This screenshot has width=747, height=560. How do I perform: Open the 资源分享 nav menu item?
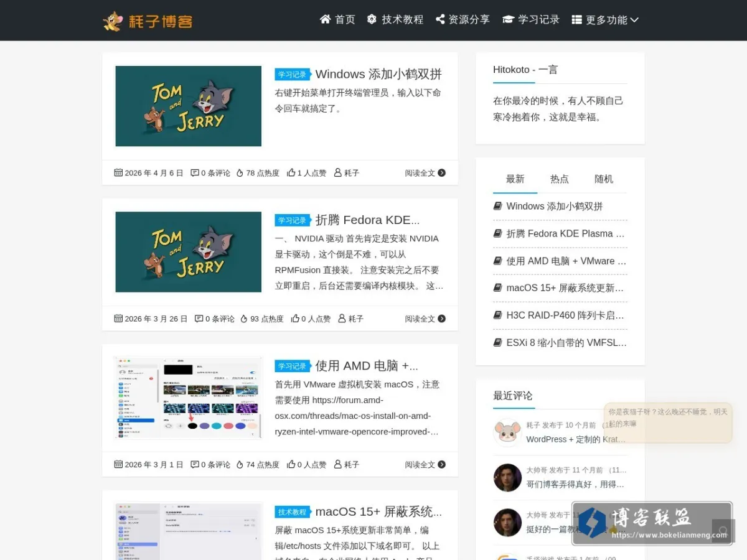[463, 19]
